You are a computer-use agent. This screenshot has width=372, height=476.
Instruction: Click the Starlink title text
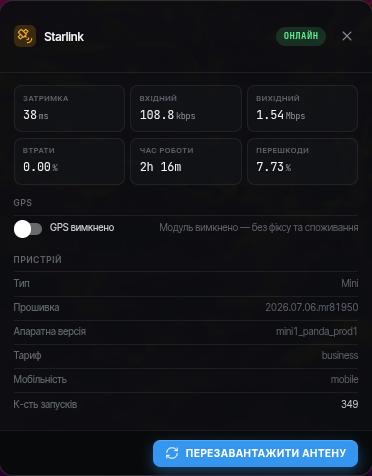[64, 37]
